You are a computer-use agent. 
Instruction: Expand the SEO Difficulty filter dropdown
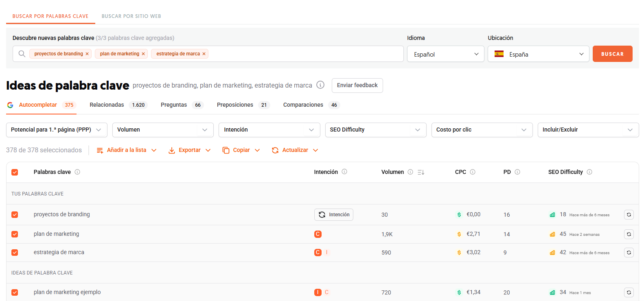(x=375, y=130)
